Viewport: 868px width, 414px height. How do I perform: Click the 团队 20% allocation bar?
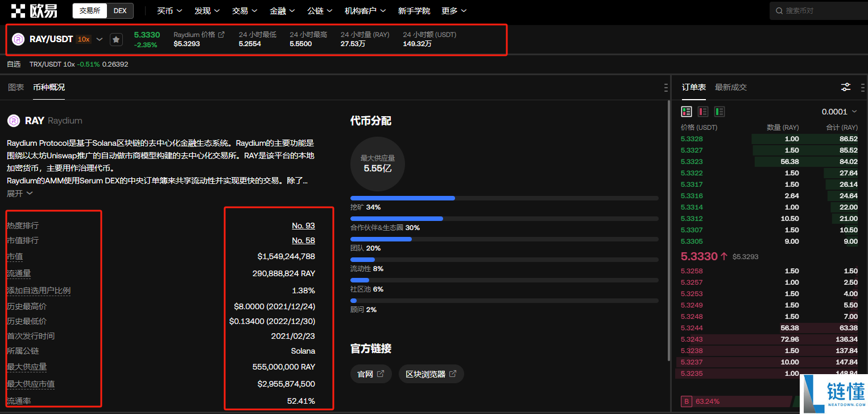pos(505,239)
